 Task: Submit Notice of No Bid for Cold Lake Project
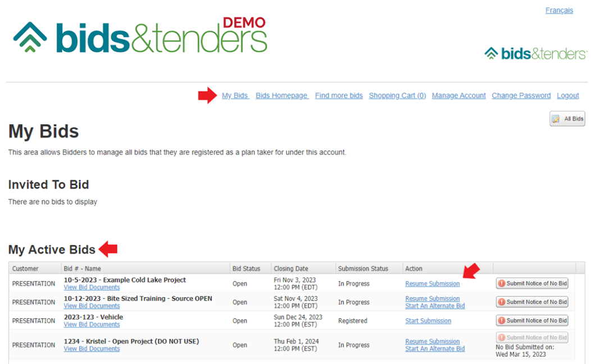pos(532,284)
